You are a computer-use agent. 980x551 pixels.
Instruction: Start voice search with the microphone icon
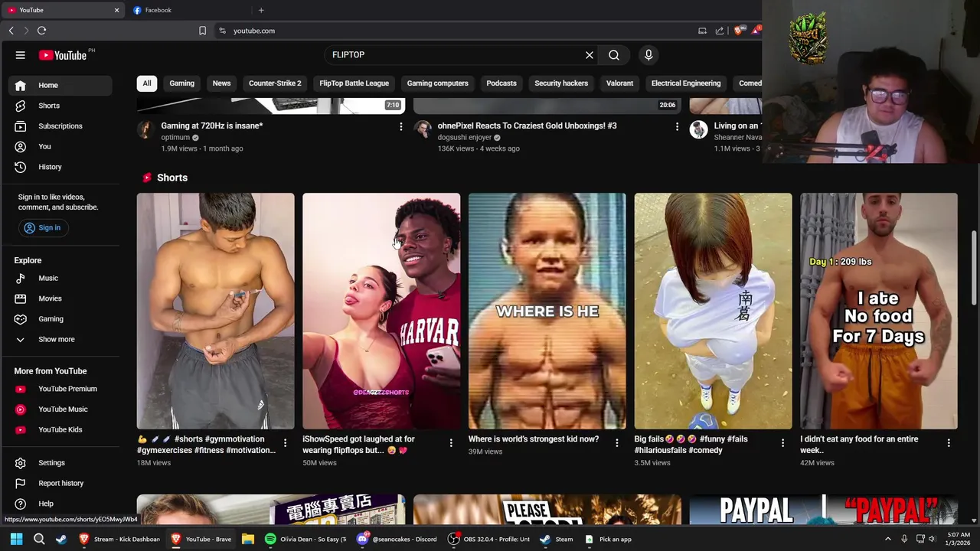[x=648, y=55]
